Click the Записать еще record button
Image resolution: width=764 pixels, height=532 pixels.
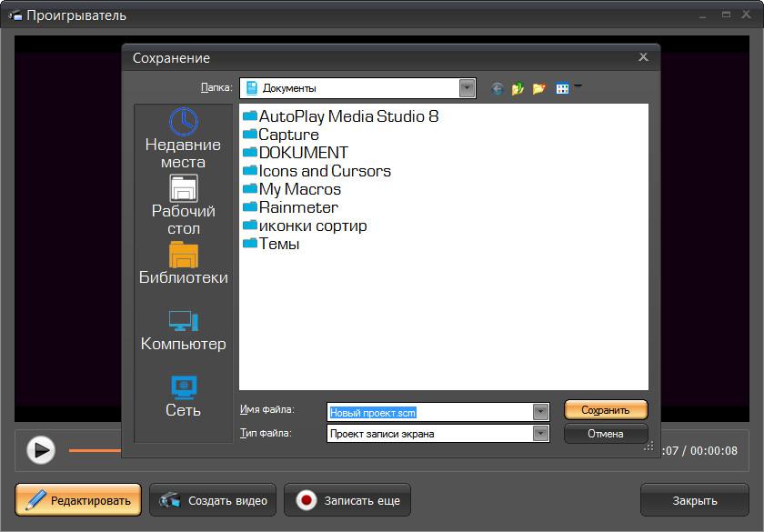(x=347, y=500)
